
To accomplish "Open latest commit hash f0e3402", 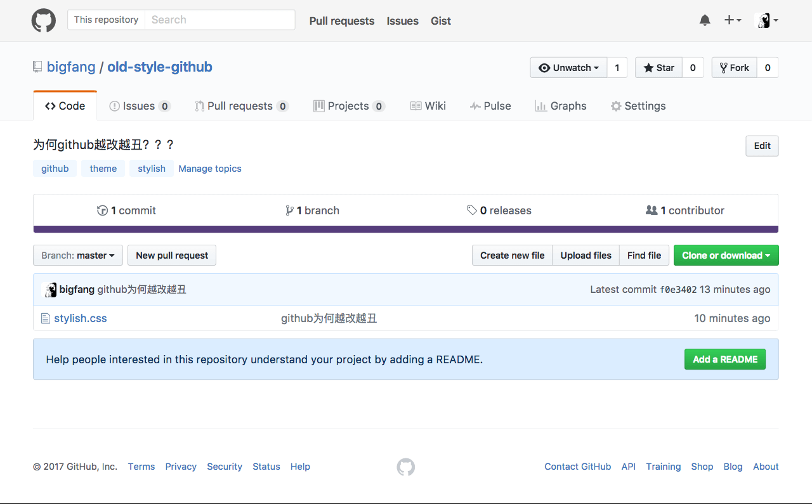I will (x=678, y=290).
